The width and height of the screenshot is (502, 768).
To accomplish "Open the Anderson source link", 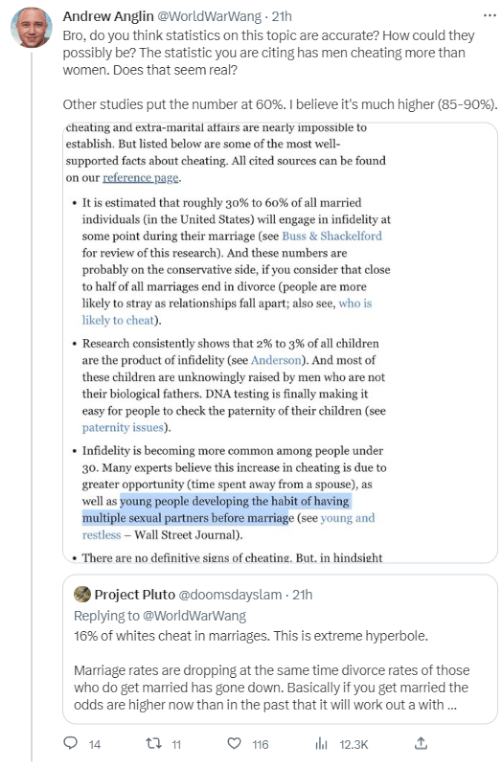I will (x=277, y=360).
